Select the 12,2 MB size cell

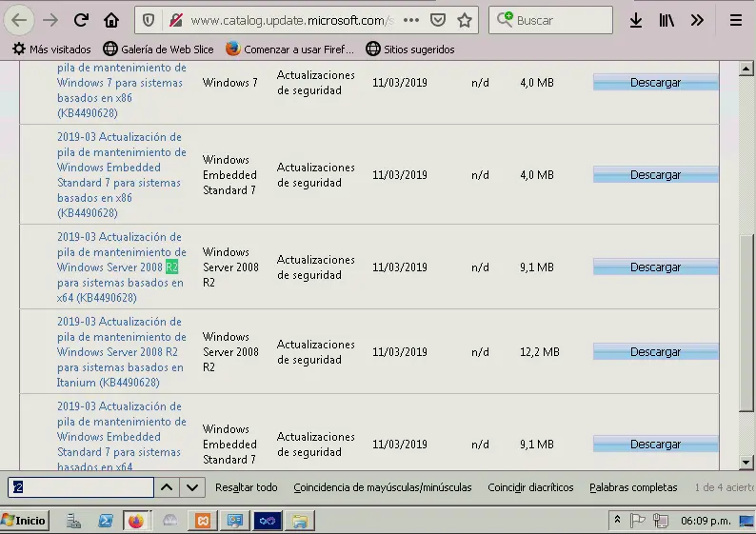540,352
